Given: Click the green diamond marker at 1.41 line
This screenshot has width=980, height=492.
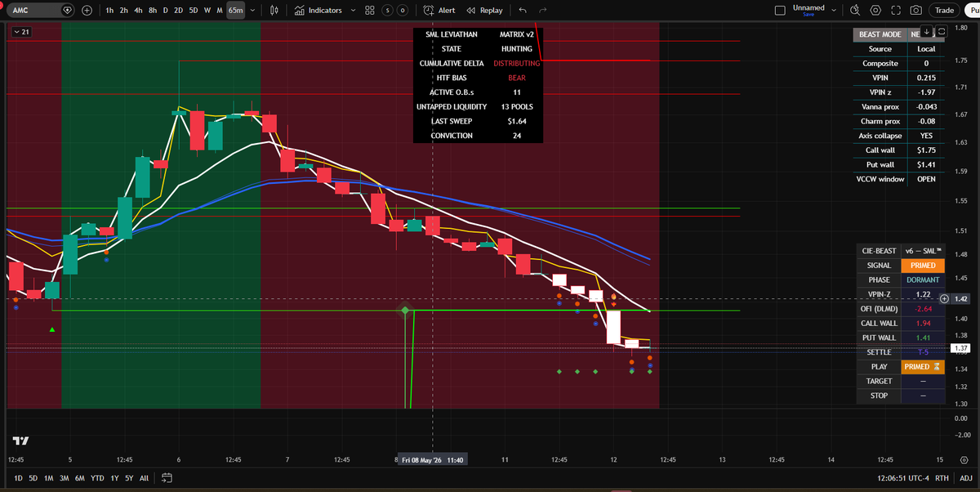Looking at the screenshot, I should pos(405,311).
